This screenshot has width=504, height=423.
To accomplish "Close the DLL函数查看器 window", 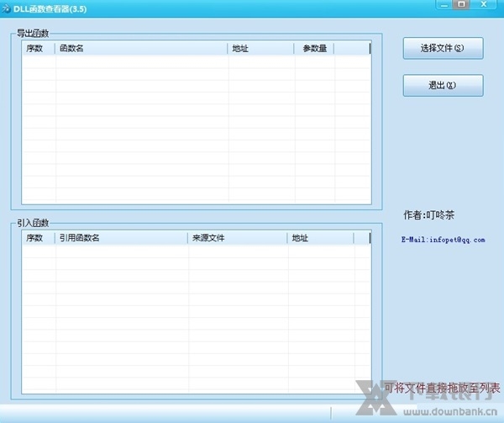I will pyautogui.click(x=484, y=4).
